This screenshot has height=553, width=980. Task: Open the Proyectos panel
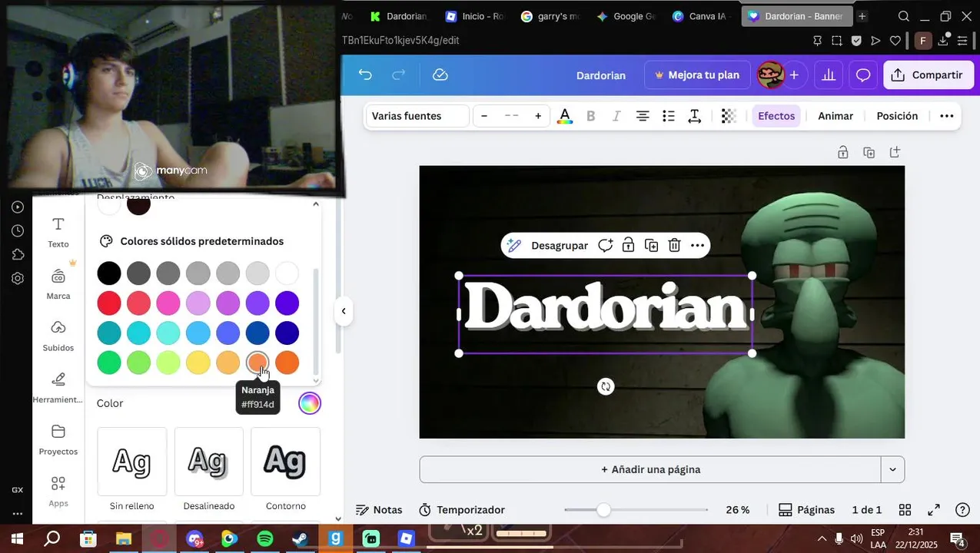tap(58, 440)
